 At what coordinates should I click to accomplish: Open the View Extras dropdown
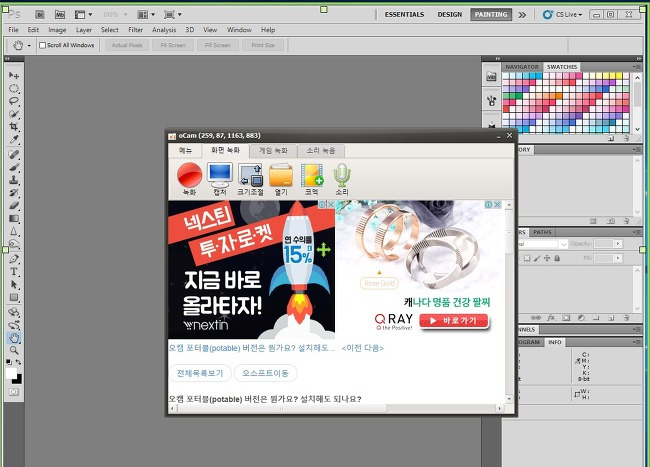83,15
